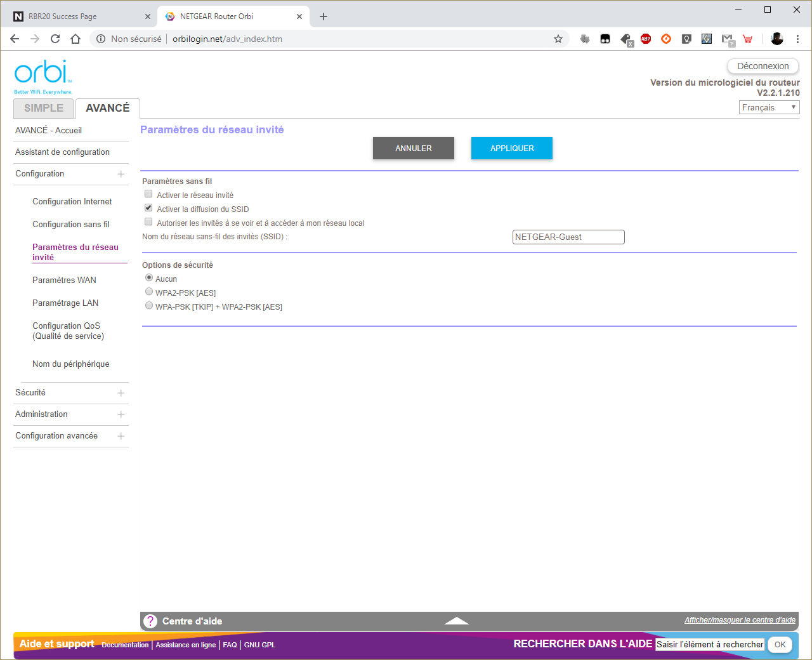Image resolution: width=812 pixels, height=660 pixels.
Task: Open Nom du périphérique page
Action: [71, 364]
